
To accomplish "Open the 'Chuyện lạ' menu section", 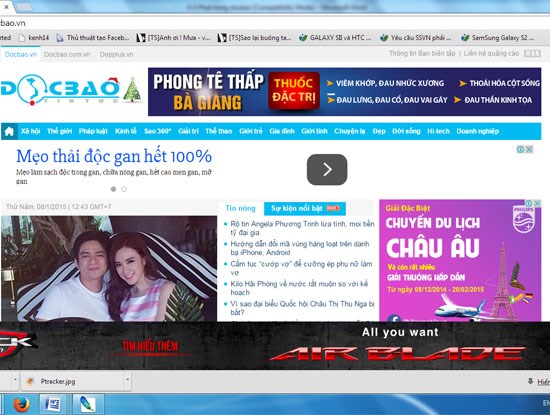I will click(349, 131).
